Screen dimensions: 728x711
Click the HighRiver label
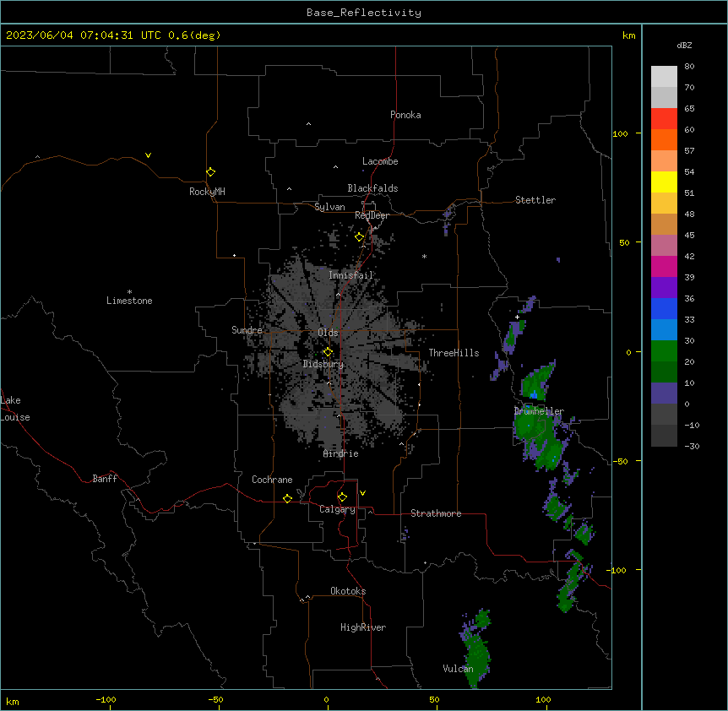pos(363,627)
